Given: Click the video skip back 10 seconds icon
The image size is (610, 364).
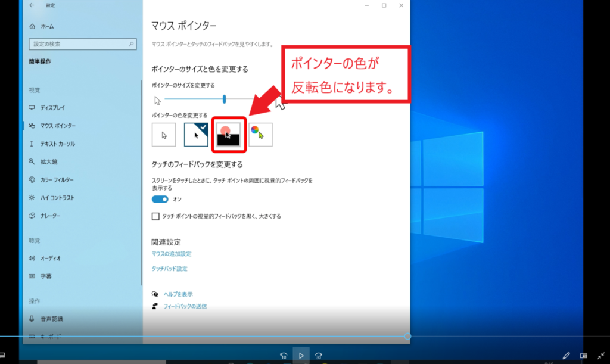Looking at the screenshot, I should tap(284, 356).
